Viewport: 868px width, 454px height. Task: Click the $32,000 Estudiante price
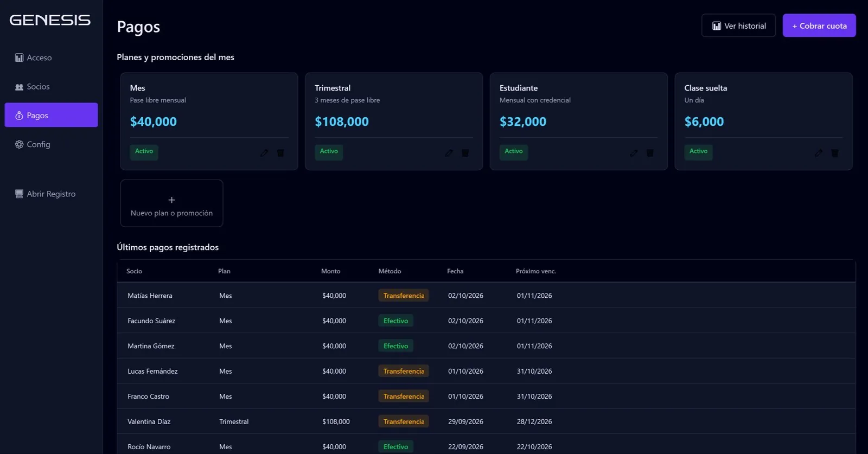coord(523,122)
